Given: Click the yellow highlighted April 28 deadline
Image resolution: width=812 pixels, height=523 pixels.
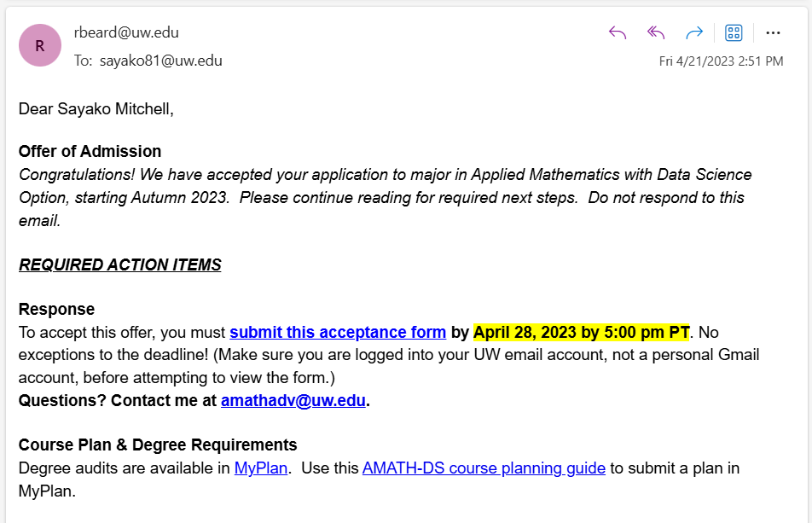Looking at the screenshot, I should [x=581, y=332].
